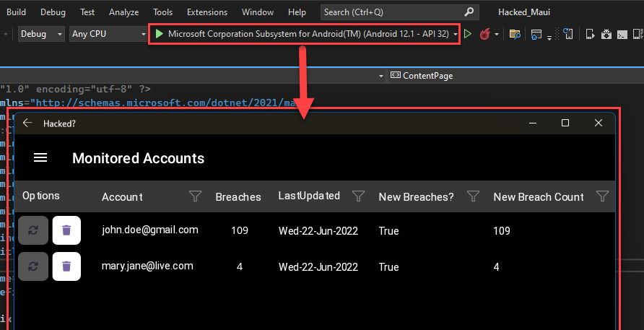
Task: Open the Account column filter
Action: (x=195, y=196)
